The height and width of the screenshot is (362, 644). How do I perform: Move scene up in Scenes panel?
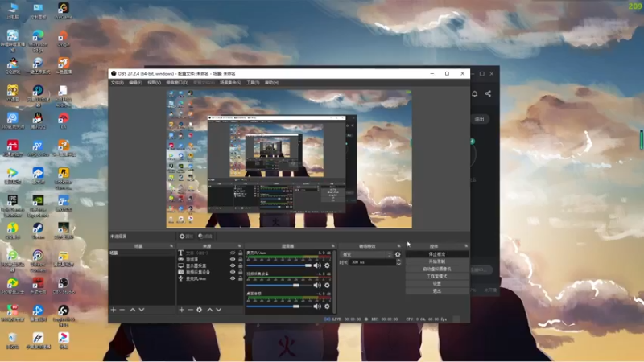[x=133, y=310]
